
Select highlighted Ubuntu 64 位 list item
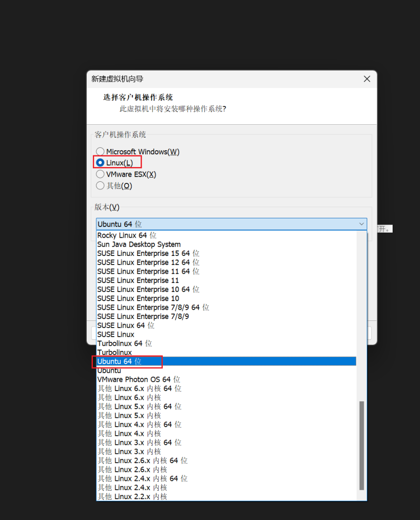(120, 362)
